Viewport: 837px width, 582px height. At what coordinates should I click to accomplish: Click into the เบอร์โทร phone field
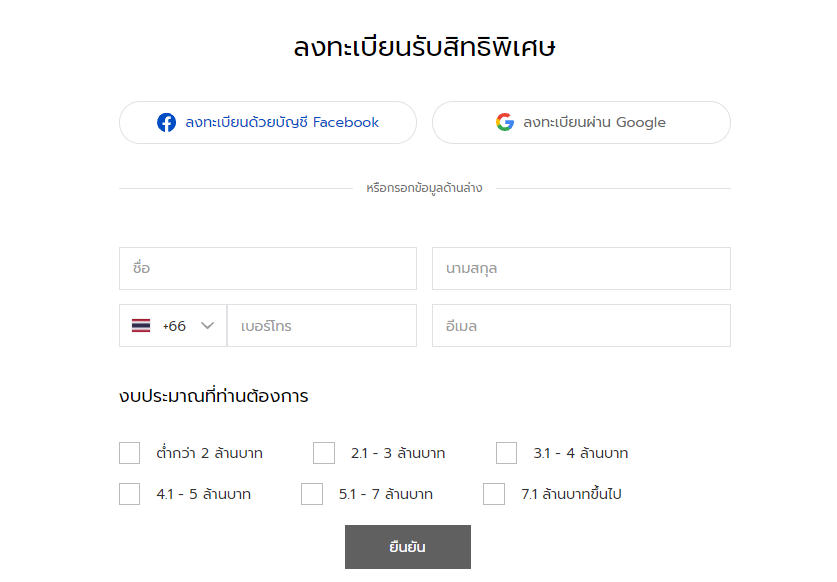[x=322, y=326]
